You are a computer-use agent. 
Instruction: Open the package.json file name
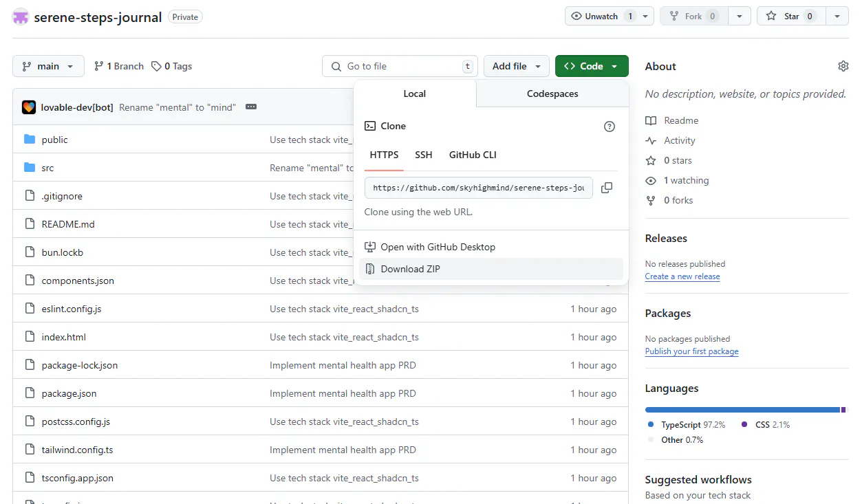point(69,393)
